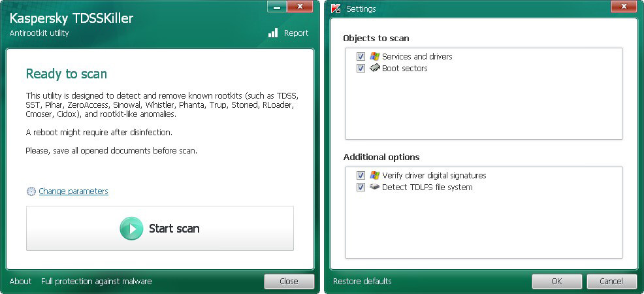Click Restore defaults in Settings

point(362,282)
